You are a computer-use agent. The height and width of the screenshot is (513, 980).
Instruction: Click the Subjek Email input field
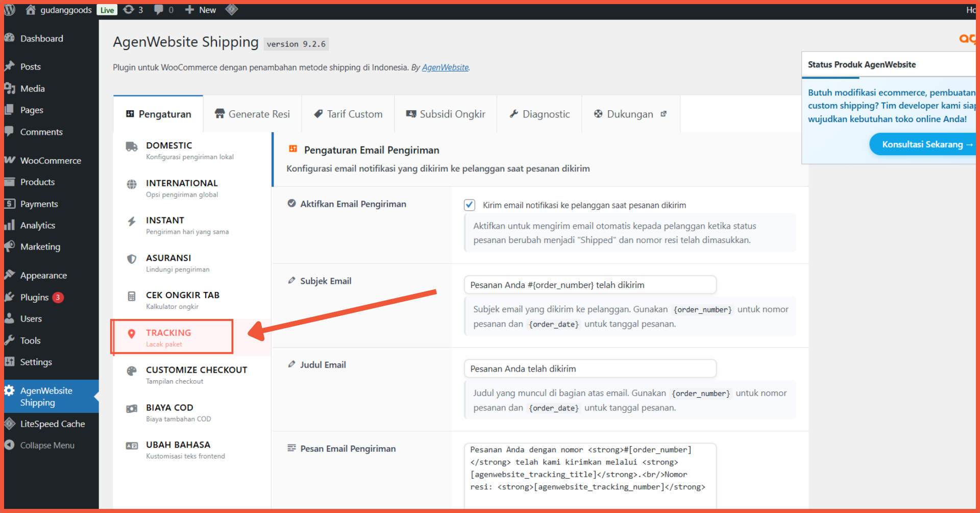pyautogui.click(x=590, y=285)
